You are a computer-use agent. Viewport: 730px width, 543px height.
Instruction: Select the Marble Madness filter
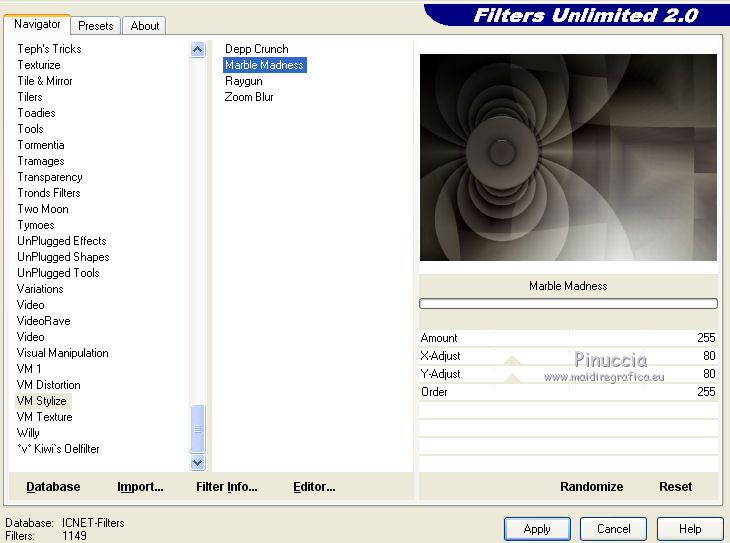point(264,65)
